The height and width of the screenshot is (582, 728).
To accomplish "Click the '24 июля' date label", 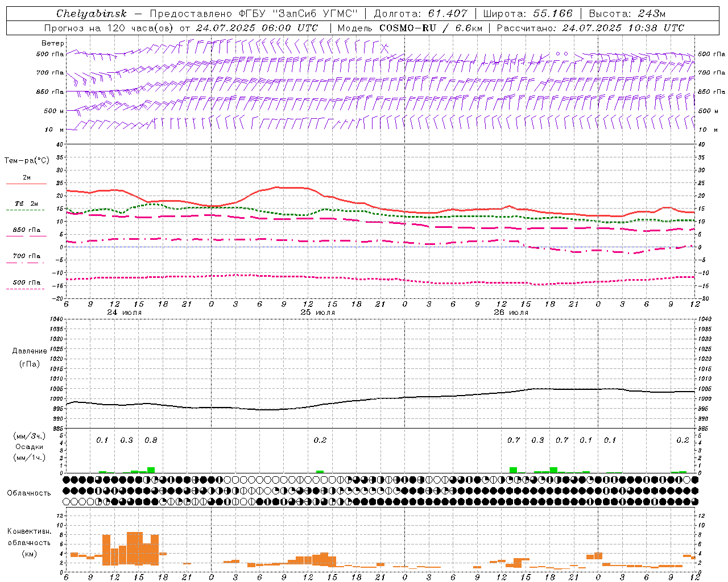I will (124, 313).
